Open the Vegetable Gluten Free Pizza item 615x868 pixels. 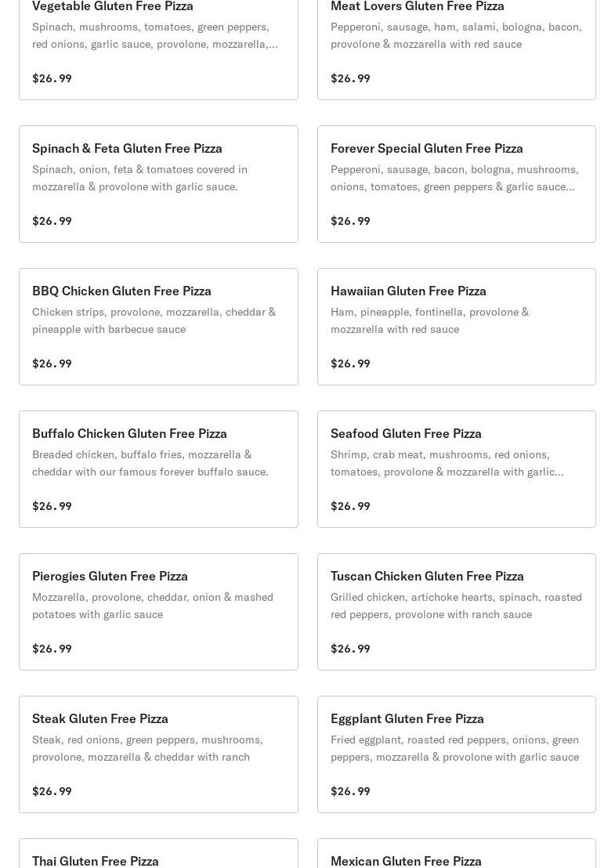pos(113,7)
